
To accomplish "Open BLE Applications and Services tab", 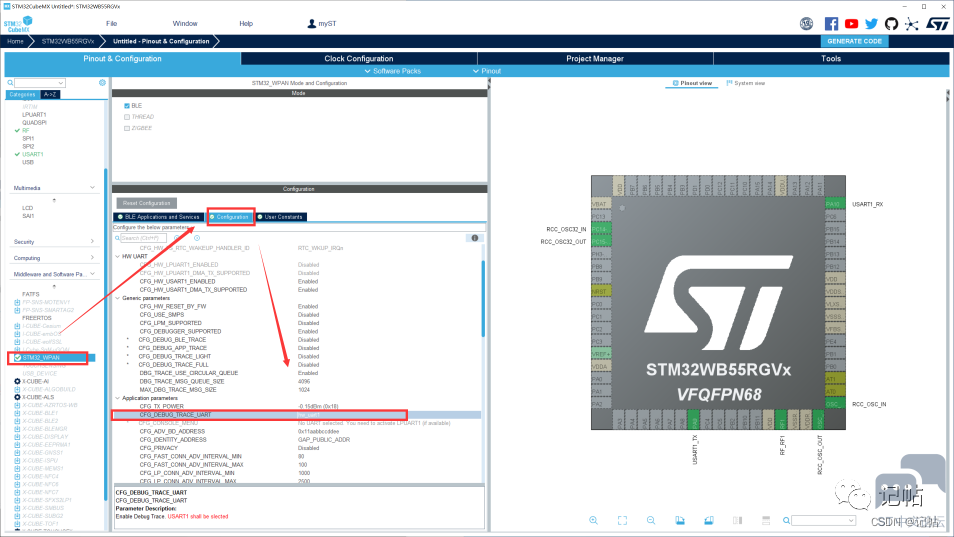I will point(159,217).
